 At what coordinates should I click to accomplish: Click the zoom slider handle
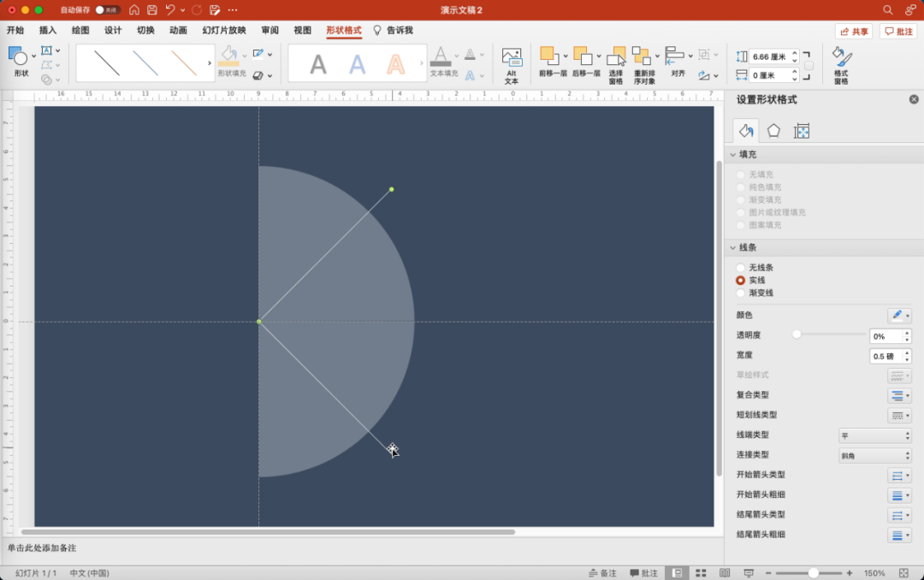click(x=814, y=573)
